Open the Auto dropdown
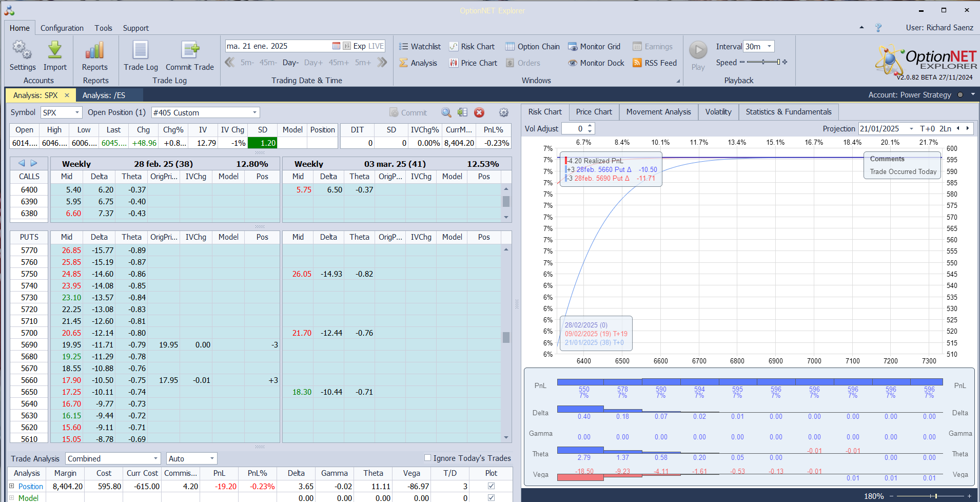The width and height of the screenshot is (980, 502). click(212, 458)
